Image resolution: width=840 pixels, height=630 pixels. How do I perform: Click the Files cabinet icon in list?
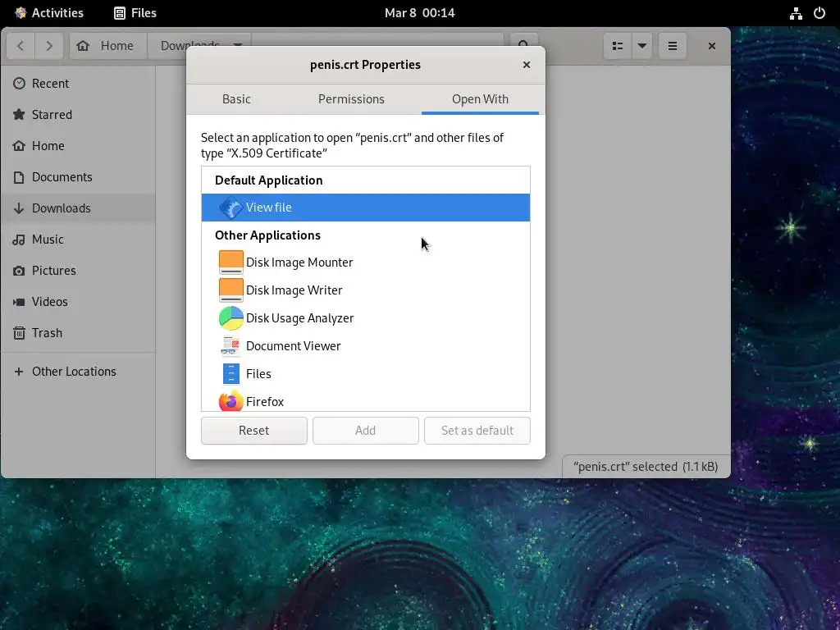click(x=231, y=374)
